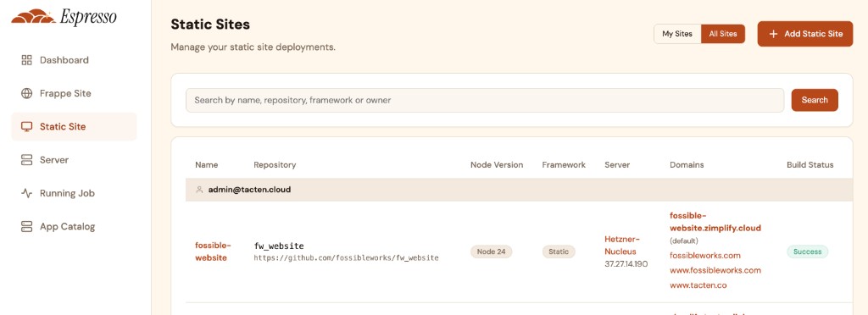Open the fossible-website site link
Image resolution: width=868 pixels, height=315 pixels.
coord(213,251)
